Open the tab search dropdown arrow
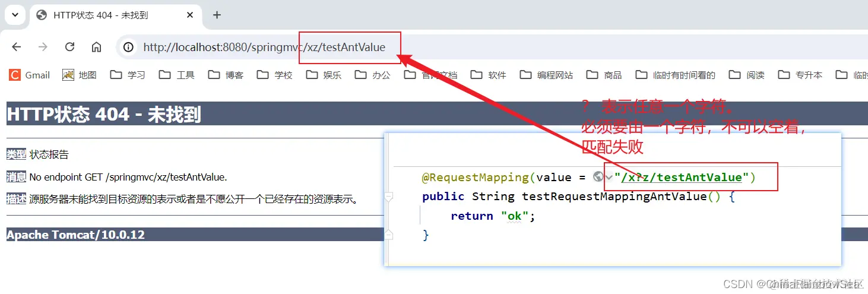This screenshot has height=294, width=868. tap(15, 15)
